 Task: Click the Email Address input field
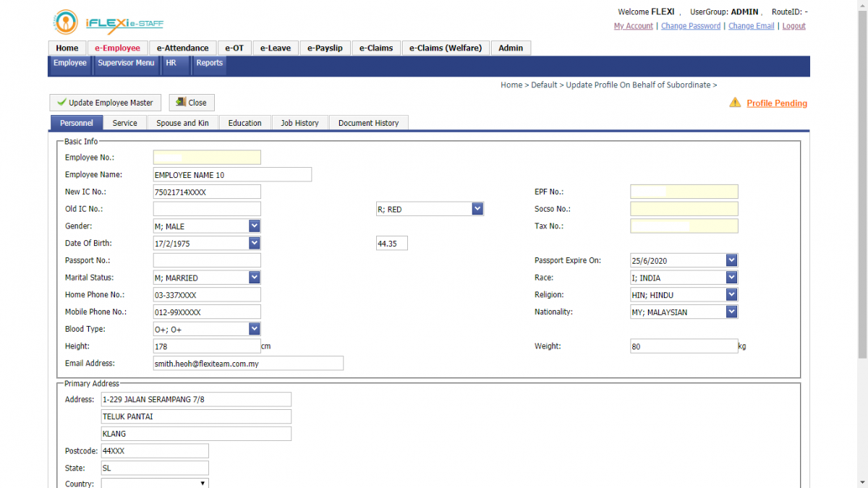[248, 364]
